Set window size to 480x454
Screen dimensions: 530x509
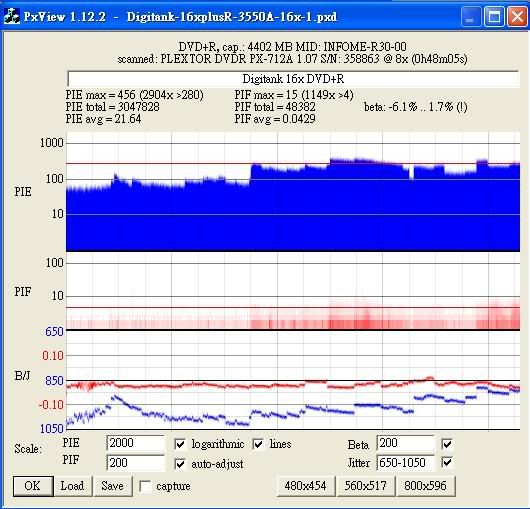(x=306, y=486)
